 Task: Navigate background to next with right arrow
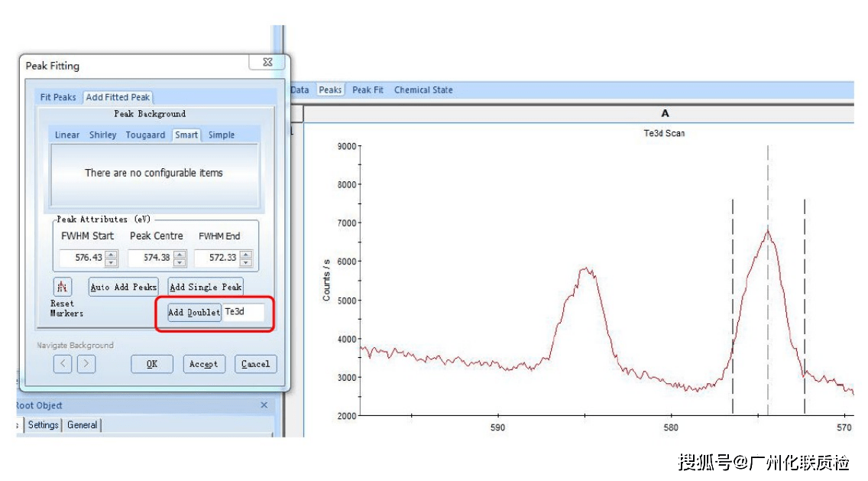(86, 363)
